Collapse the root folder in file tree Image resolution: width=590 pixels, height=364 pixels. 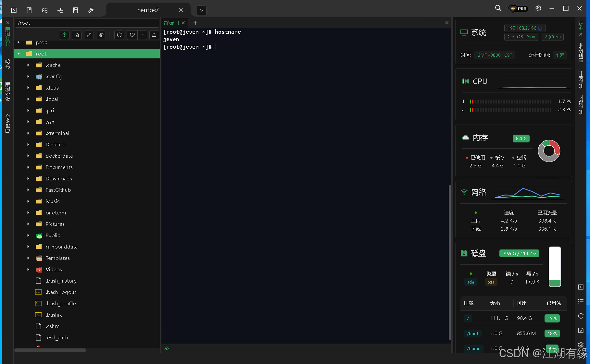click(19, 54)
